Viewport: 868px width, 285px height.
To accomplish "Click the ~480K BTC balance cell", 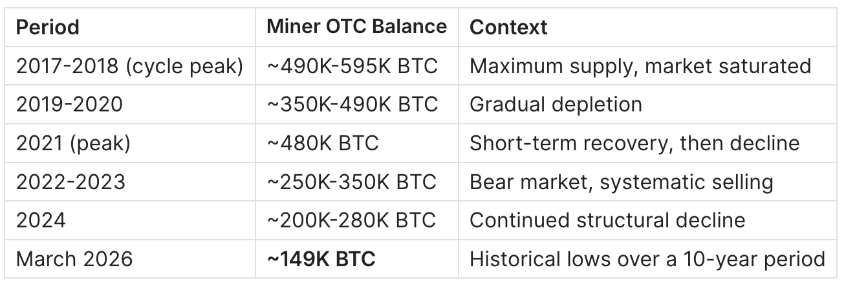I will coord(322,143).
